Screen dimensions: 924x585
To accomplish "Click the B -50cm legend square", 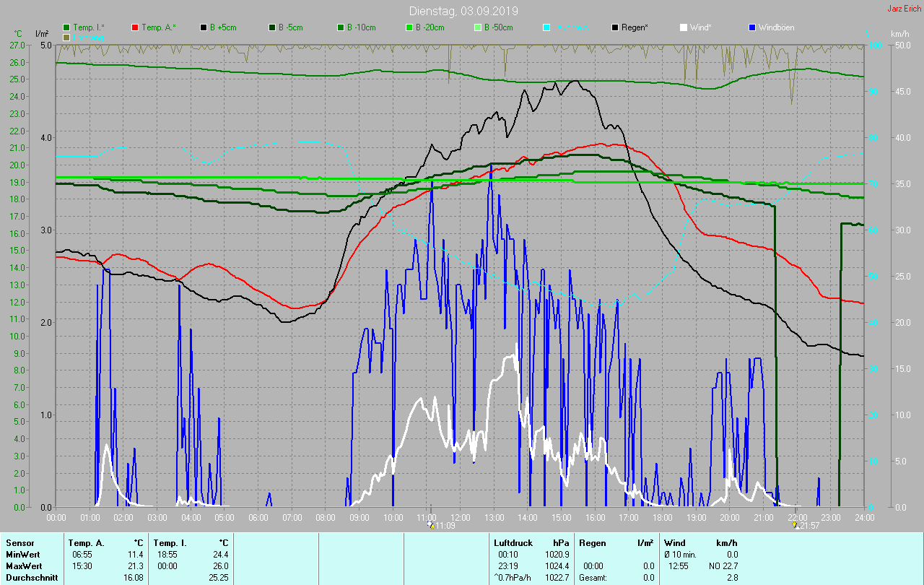I will click(477, 27).
